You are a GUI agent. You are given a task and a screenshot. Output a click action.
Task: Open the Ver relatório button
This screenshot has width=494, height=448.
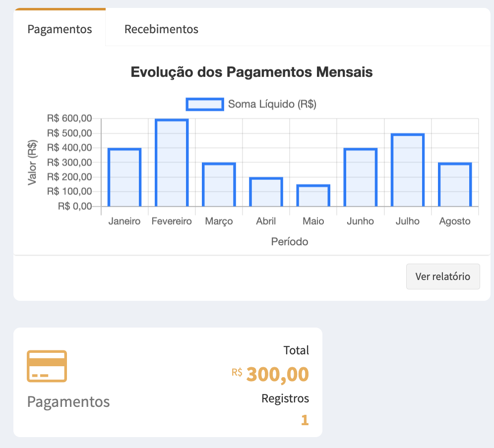click(x=442, y=277)
